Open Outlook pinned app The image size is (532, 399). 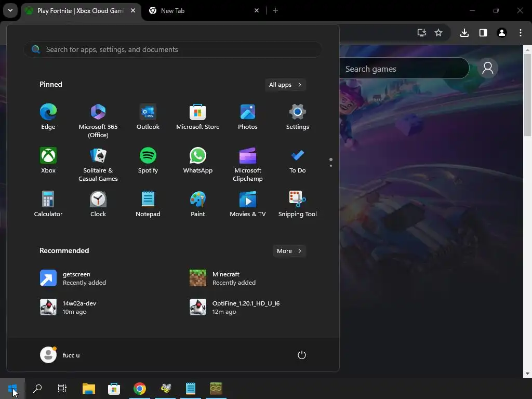click(148, 117)
